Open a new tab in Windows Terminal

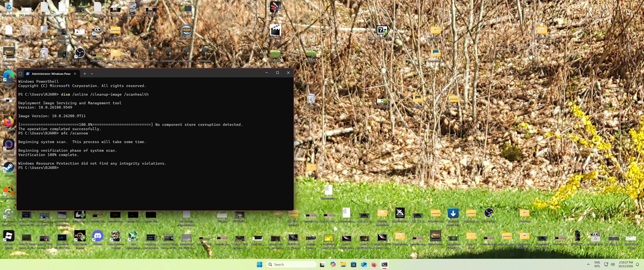(85, 74)
